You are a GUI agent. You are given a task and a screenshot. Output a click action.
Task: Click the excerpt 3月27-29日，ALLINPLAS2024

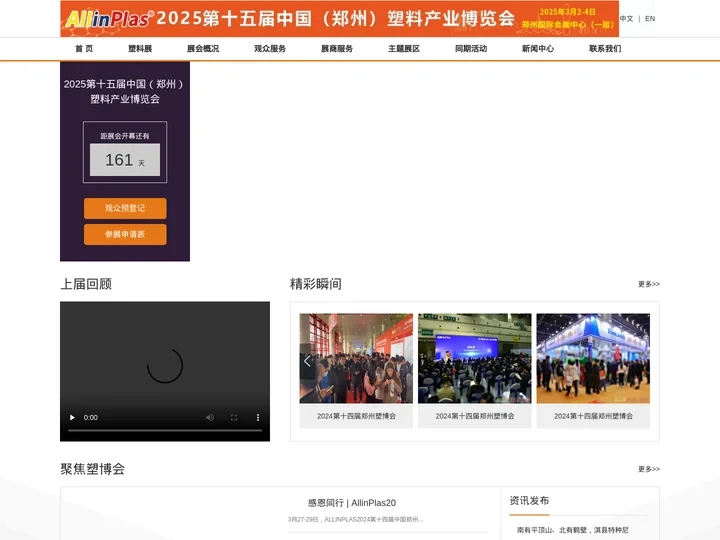click(x=355, y=519)
